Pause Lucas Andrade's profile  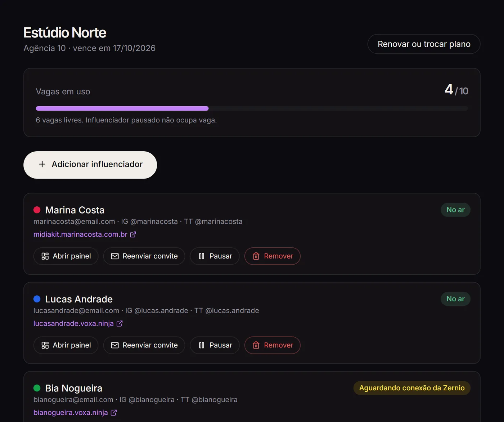[x=215, y=345]
